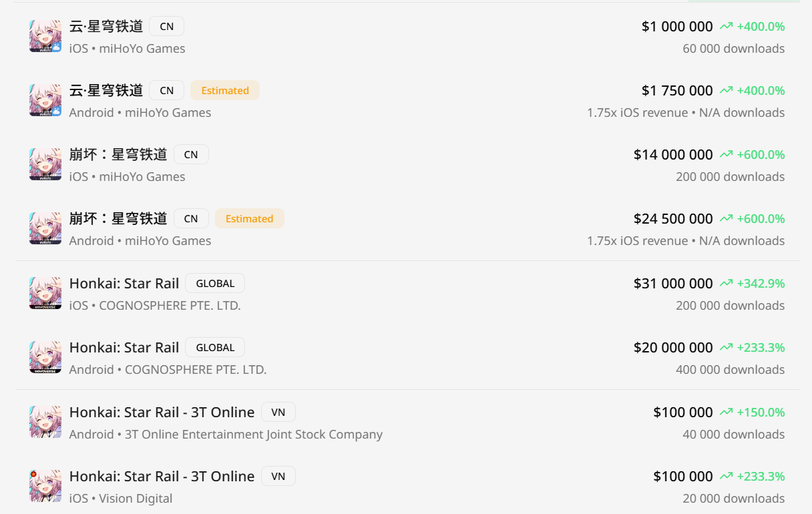Click the Honkai: Star Rail iOS global icon
Screen dimensions: 812x514
point(45,293)
